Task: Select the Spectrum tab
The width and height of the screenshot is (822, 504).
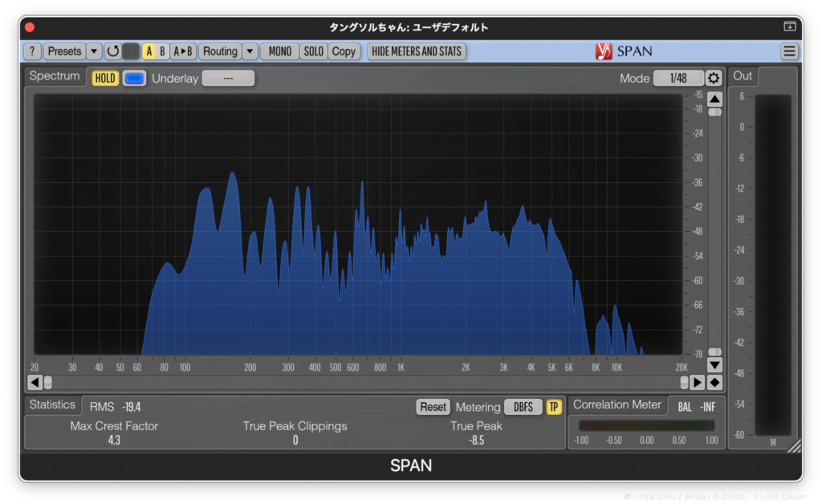Action: coord(55,76)
